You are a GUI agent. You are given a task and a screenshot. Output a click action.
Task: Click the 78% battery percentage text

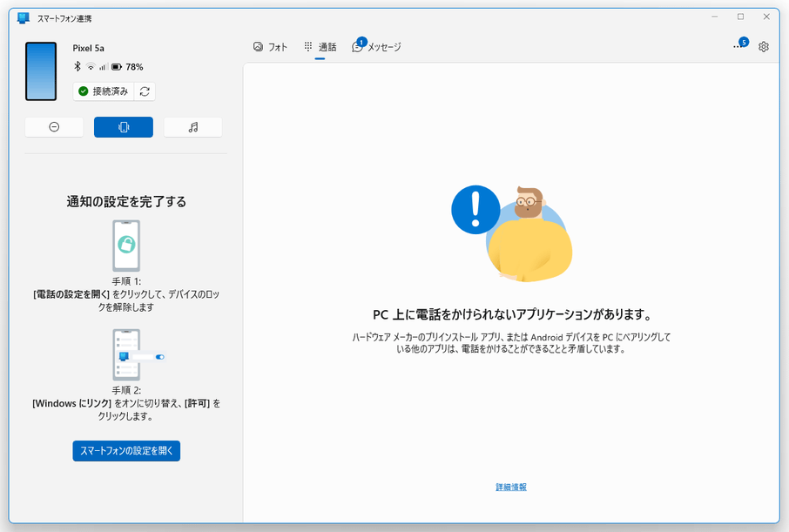point(134,66)
